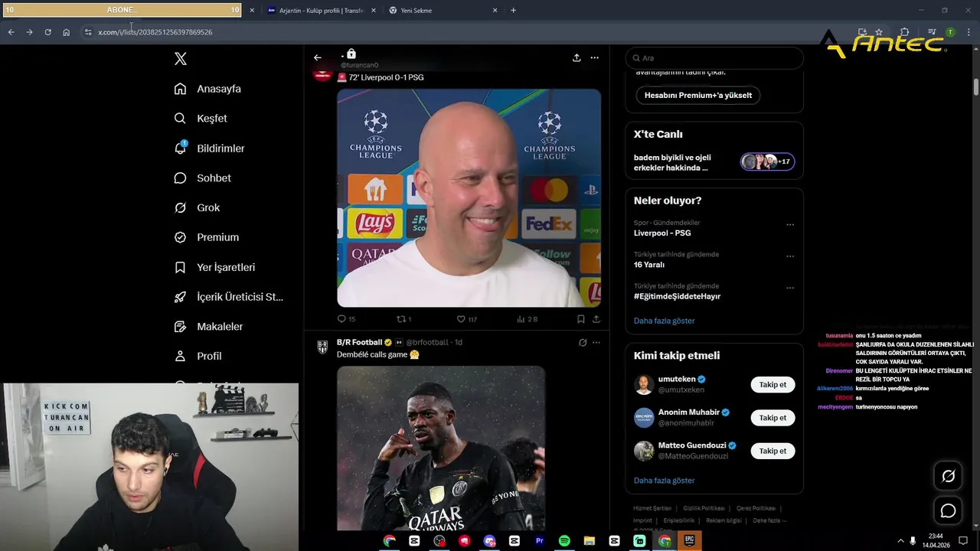Go to Chrome home page
Image resolution: width=980 pixels, height=551 pixels.
(66, 32)
